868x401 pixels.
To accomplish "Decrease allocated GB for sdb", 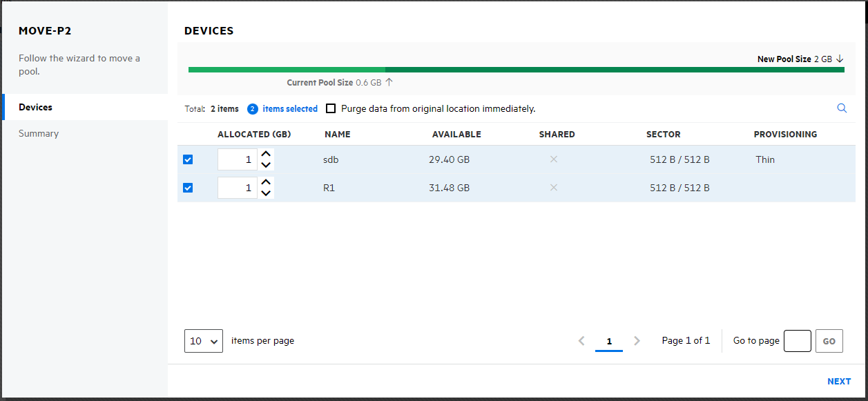I will coord(266,165).
